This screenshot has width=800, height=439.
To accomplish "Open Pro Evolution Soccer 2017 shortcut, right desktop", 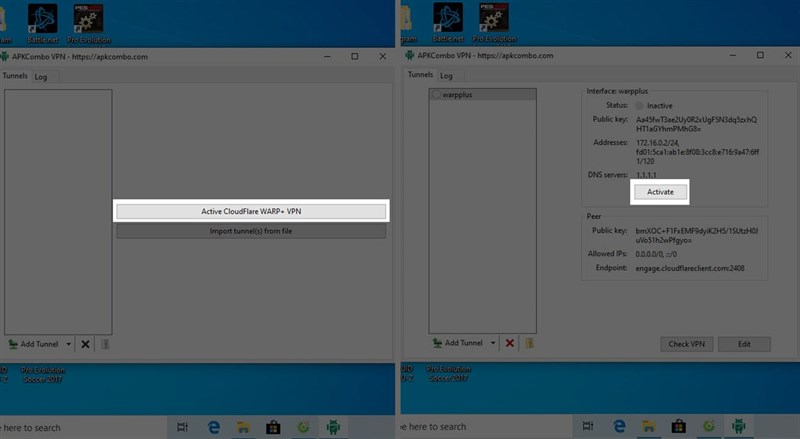I will tap(448, 373).
